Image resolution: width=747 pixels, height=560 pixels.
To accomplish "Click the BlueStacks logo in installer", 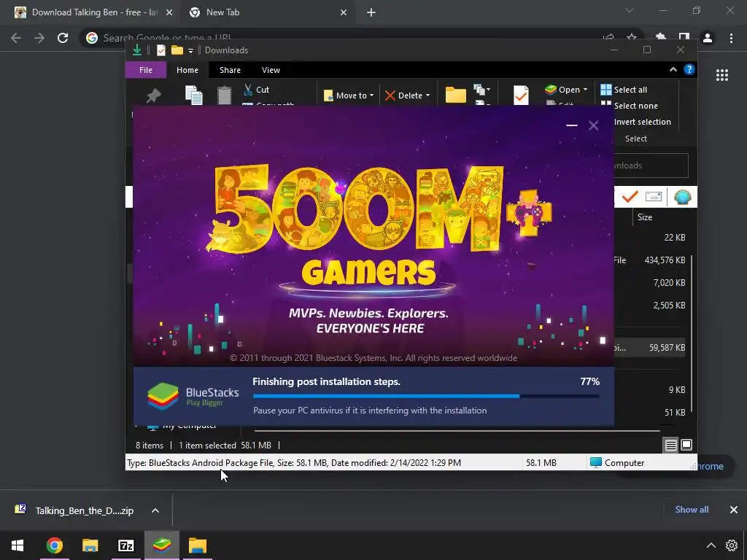I will click(163, 396).
